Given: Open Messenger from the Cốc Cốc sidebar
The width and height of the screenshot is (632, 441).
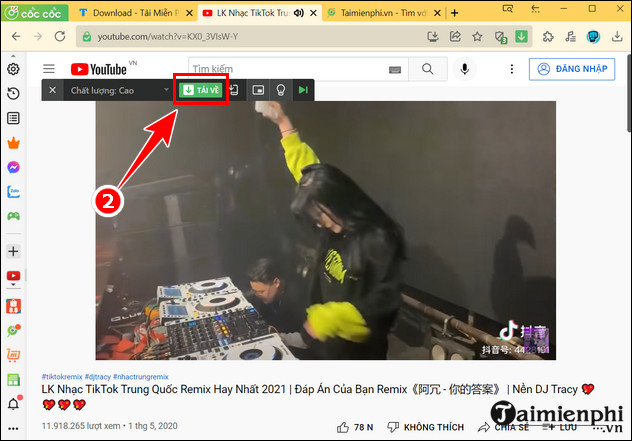Looking at the screenshot, I should [x=14, y=167].
